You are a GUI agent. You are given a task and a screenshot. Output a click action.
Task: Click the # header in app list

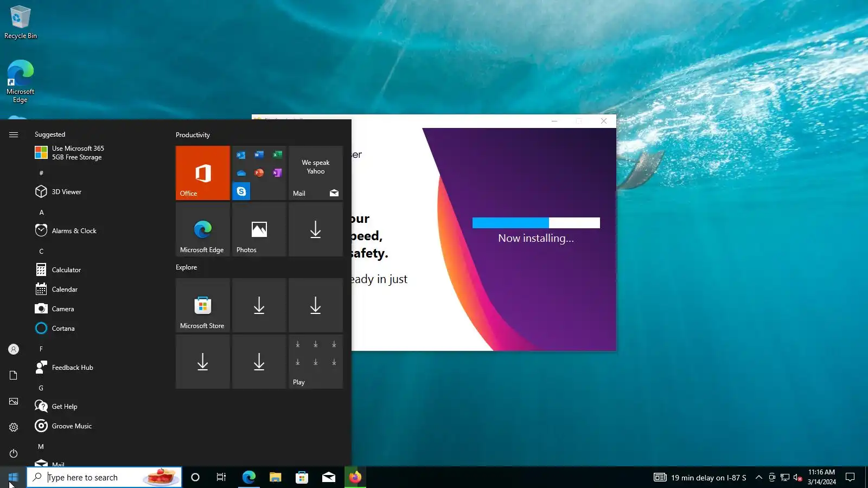coord(41,173)
